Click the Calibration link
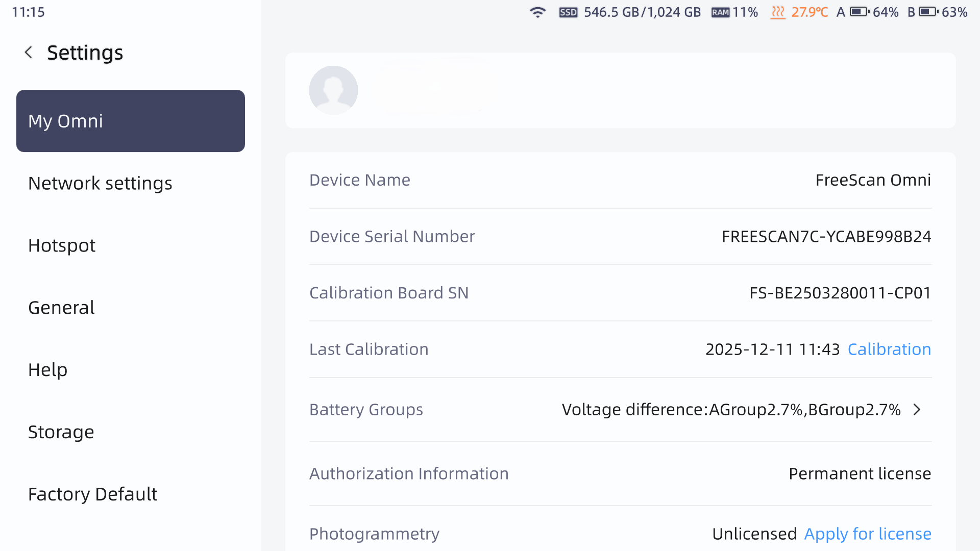The height and width of the screenshot is (551, 980). point(889,349)
